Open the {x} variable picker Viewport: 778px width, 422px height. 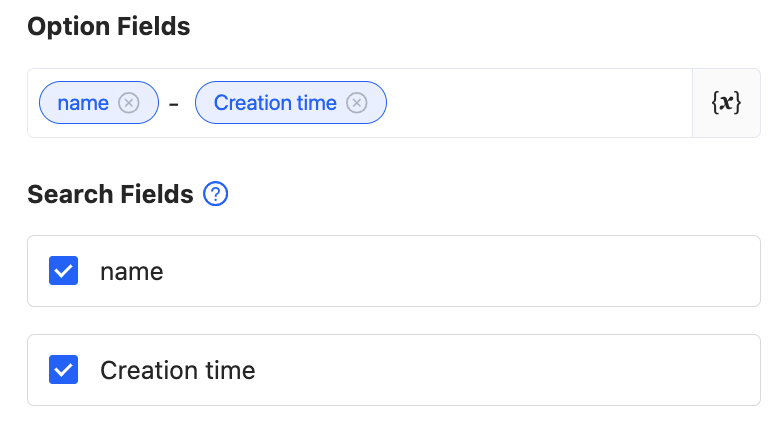pyautogui.click(x=726, y=103)
